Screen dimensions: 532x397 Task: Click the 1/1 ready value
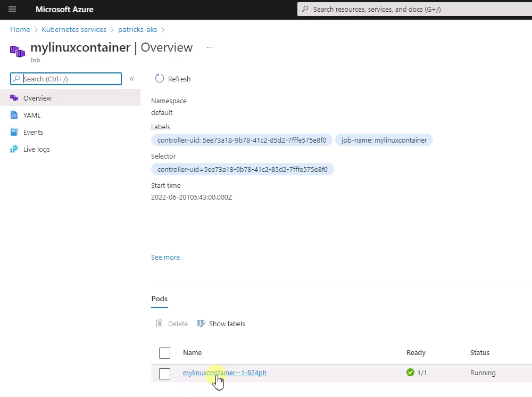click(422, 373)
